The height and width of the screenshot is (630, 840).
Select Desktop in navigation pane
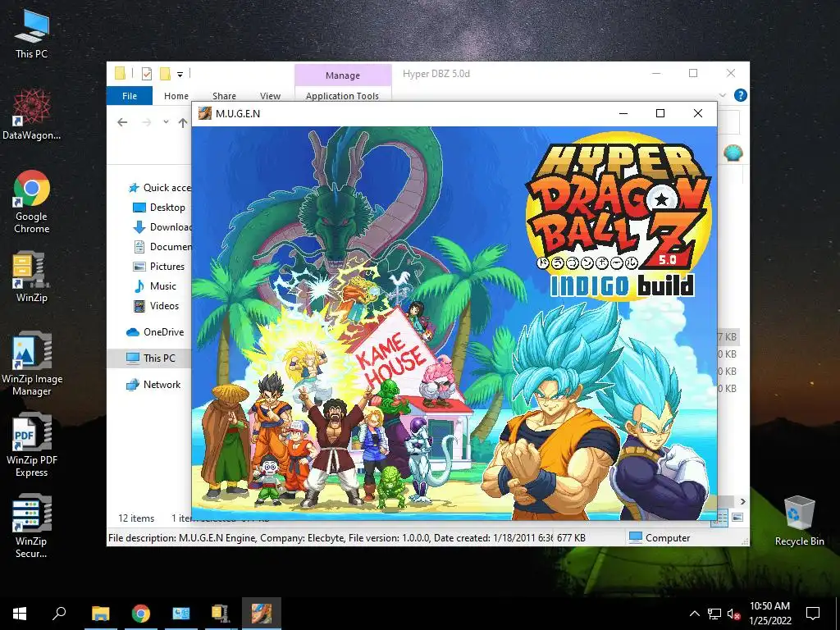click(x=159, y=208)
